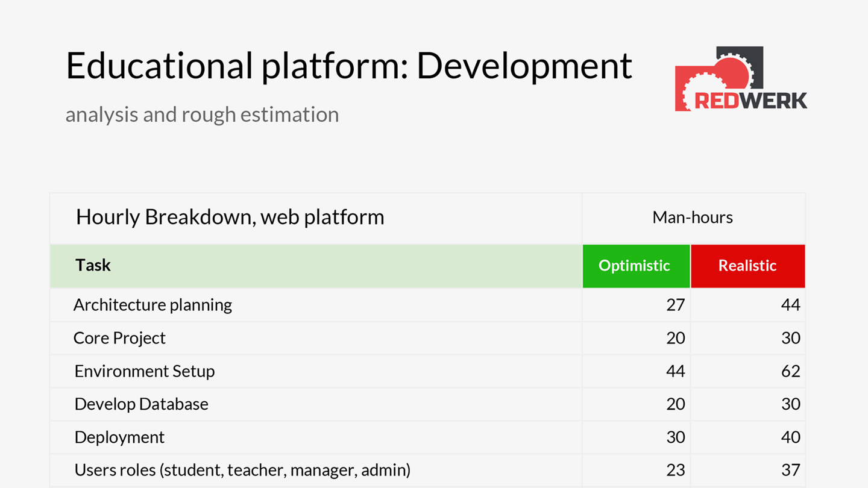Select the Hourly Breakdown, web platform header
The height and width of the screenshot is (488, 868).
coord(230,217)
